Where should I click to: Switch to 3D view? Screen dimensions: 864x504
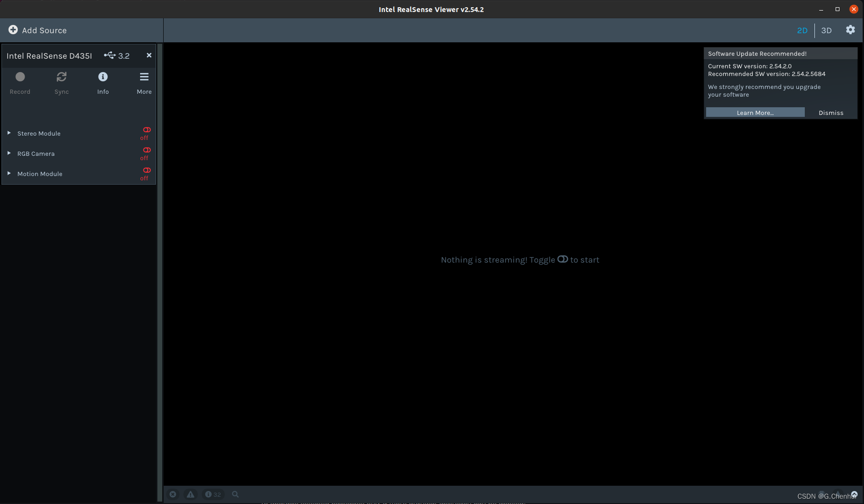click(x=826, y=30)
